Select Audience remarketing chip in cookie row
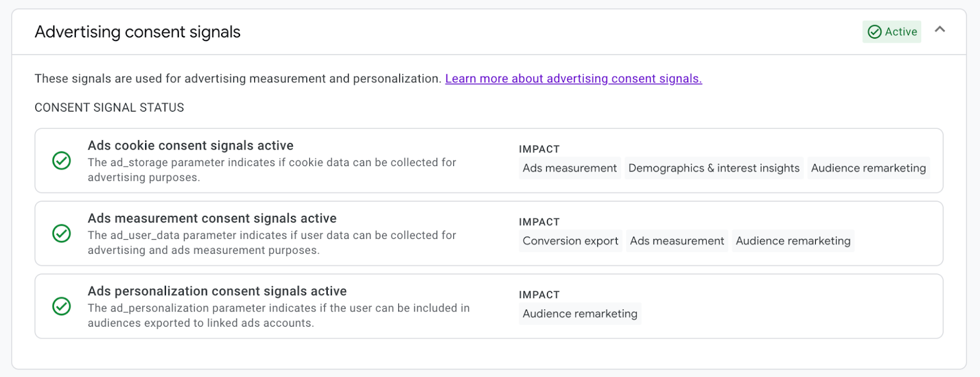This screenshot has width=980, height=377. 868,168
